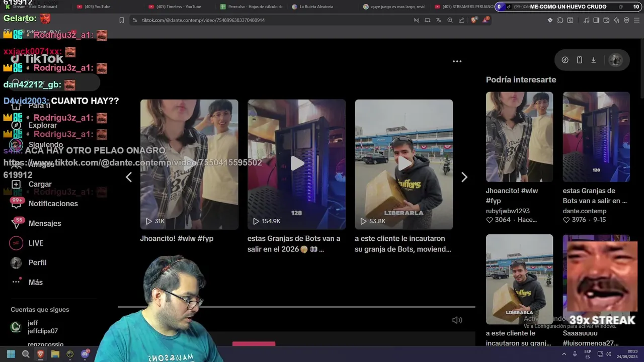Switch to 'La Ruleta Aleatoria' tab
644x362 pixels.
coord(324,7)
